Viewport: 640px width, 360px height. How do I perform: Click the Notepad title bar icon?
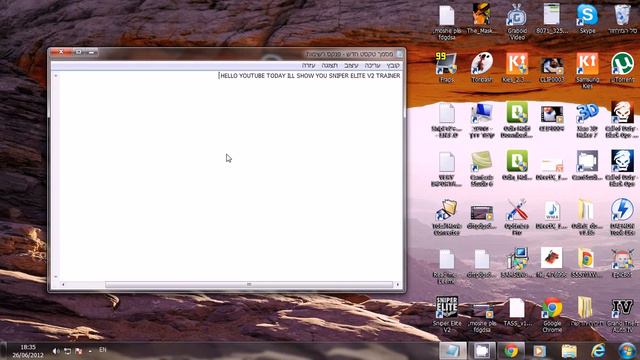point(400,53)
